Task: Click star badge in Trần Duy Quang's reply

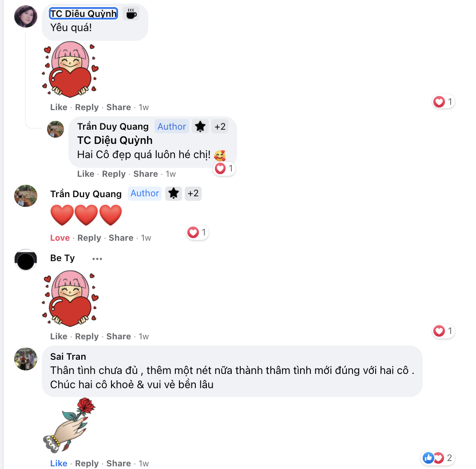Action: coord(200,127)
